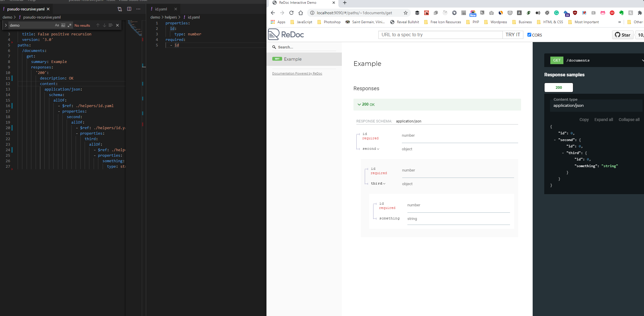Focus the URL to a spec field

(x=440, y=35)
